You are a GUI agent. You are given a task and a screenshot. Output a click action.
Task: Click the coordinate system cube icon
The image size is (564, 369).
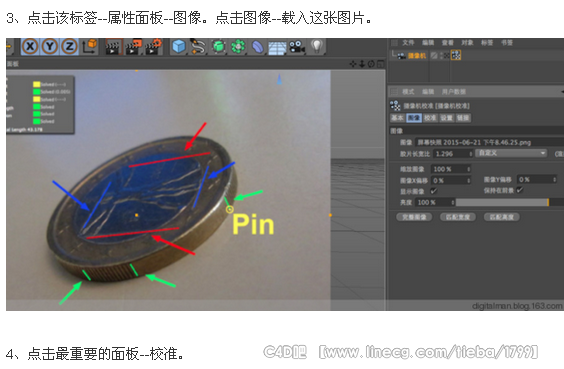point(90,46)
